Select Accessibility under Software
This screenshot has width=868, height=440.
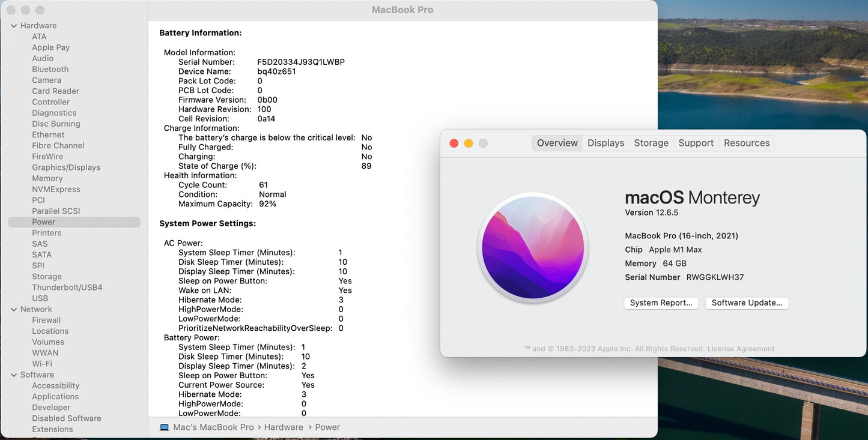point(56,386)
